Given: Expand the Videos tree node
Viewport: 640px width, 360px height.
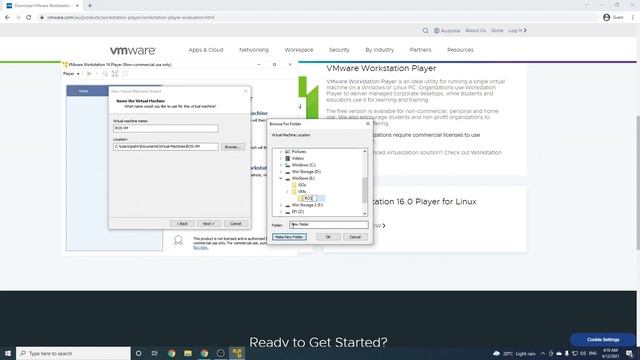Looking at the screenshot, I should [x=281, y=158].
